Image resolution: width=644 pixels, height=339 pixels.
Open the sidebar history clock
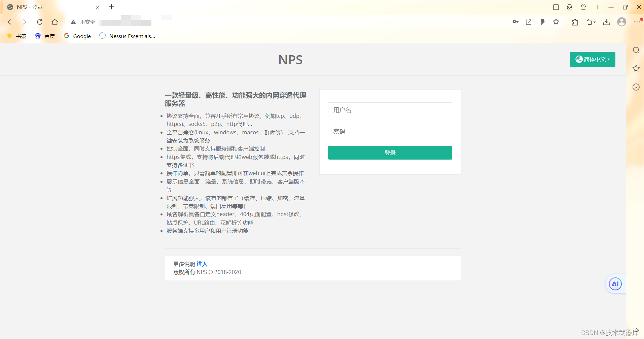point(636,87)
